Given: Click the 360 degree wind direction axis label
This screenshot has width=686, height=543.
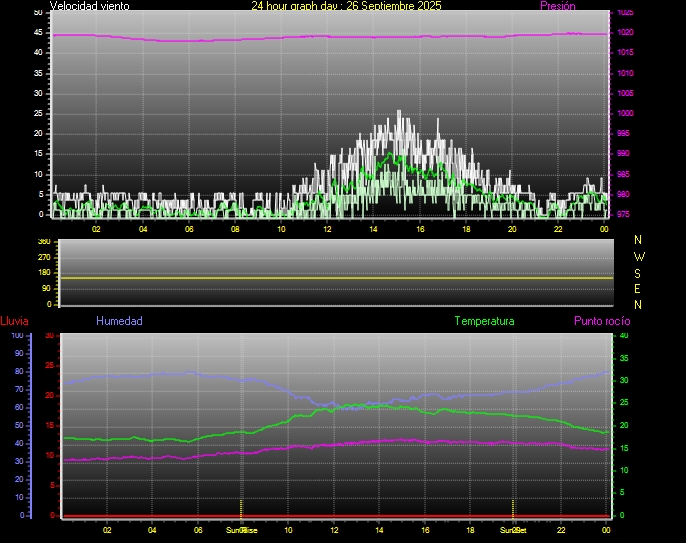Looking at the screenshot, I should point(43,242).
